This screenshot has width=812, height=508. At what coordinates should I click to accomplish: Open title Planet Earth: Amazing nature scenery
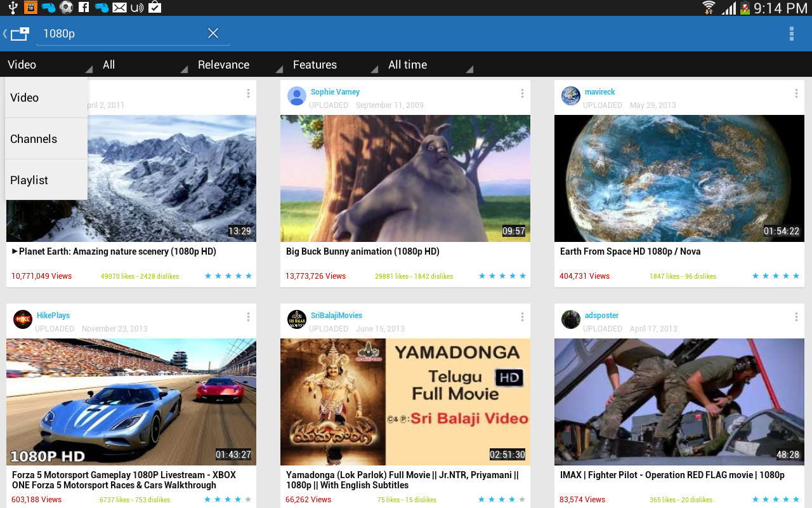pos(114,251)
